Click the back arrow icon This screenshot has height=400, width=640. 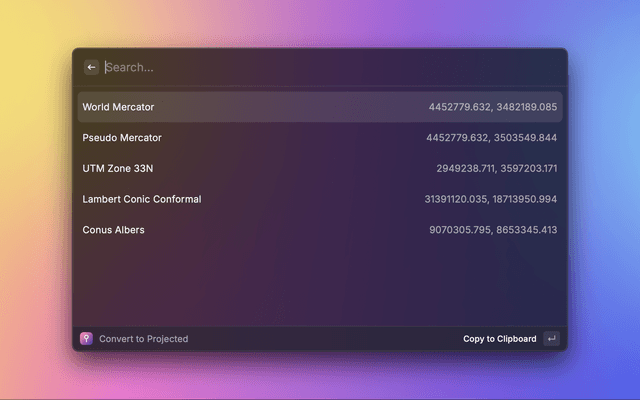[x=91, y=67]
